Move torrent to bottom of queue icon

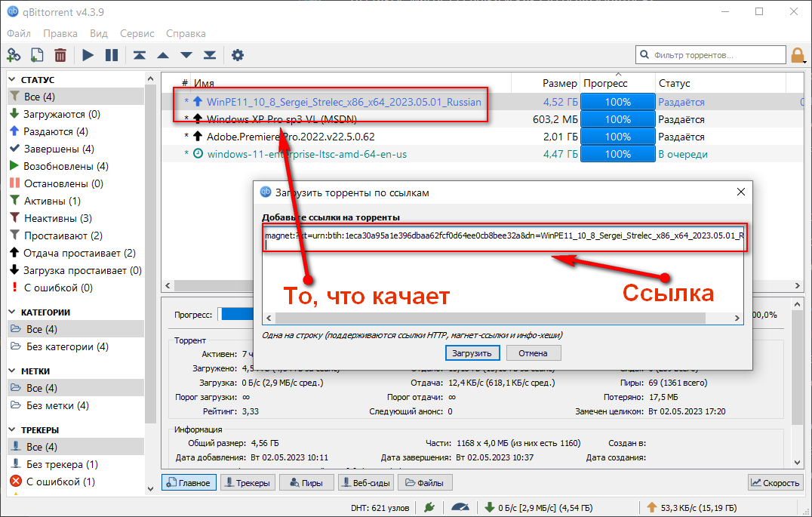click(x=210, y=55)
